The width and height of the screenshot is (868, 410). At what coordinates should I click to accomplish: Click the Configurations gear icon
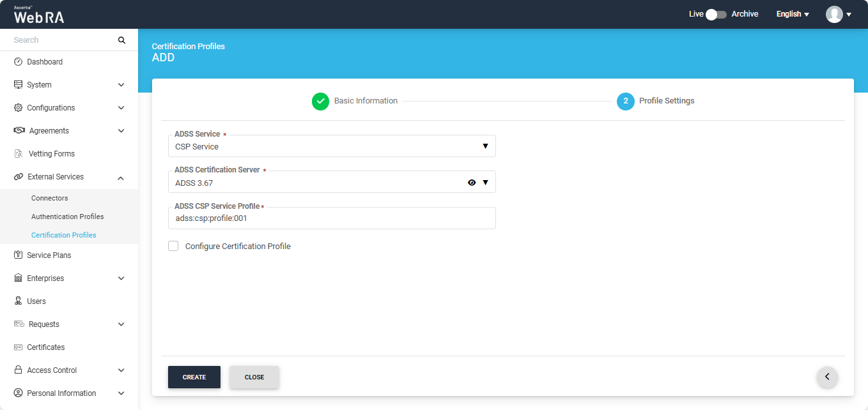tap(18, 108)
